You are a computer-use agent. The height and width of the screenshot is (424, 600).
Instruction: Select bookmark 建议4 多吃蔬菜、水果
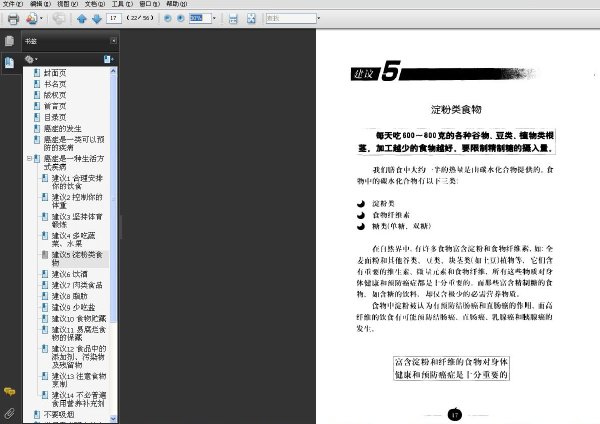pos(73,240)
